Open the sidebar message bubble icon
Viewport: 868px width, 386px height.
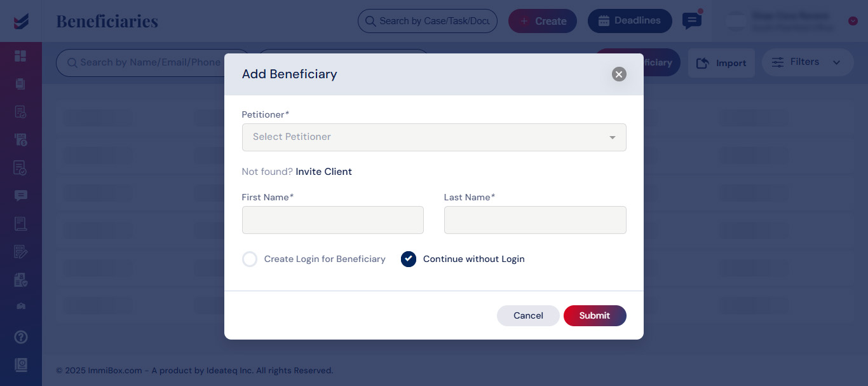coord(20,196)
